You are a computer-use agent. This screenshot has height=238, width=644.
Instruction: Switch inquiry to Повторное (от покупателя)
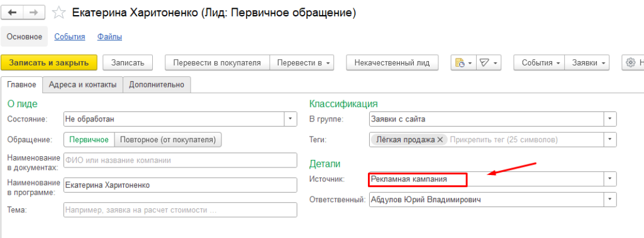(167, 139)
